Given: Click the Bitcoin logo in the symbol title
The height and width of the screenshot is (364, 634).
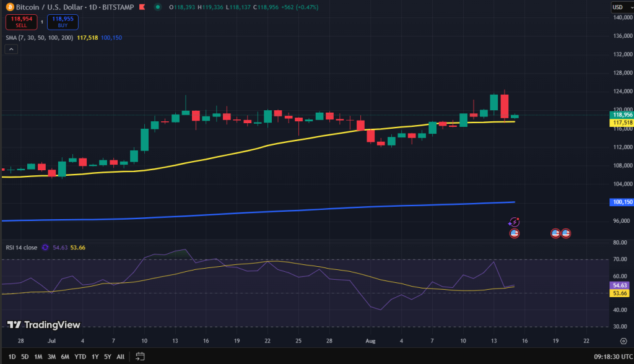Looking at the screenshot, I should point(10,7).
